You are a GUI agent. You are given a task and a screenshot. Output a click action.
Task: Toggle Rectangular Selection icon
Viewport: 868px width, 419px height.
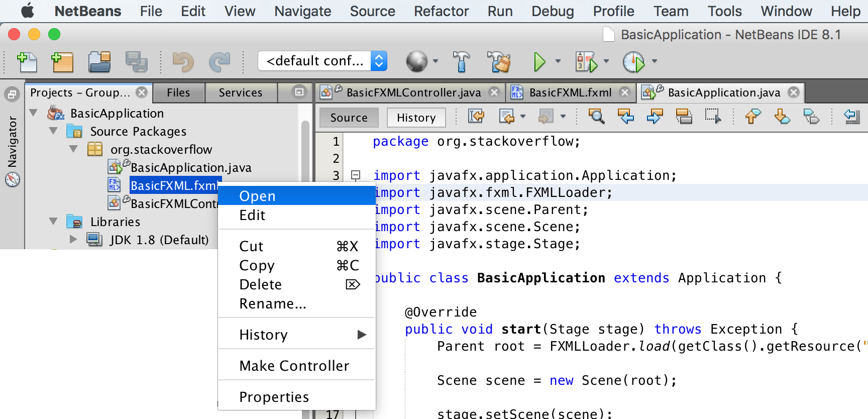(713, 117)
